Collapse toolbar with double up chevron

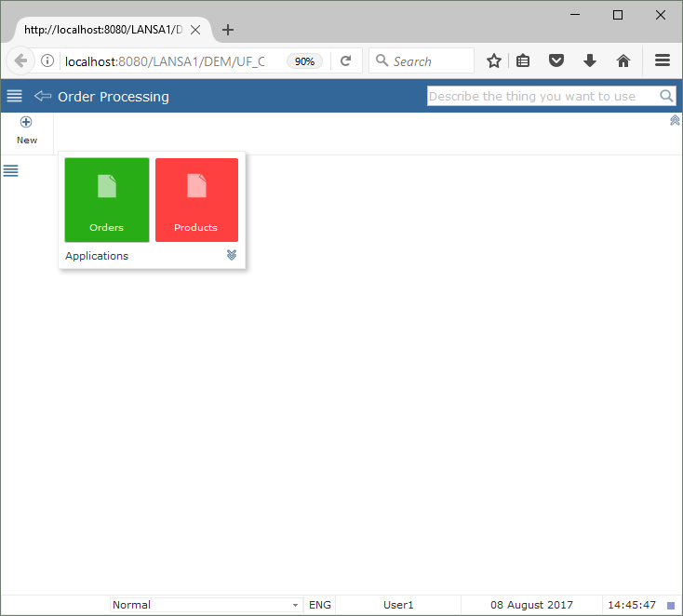(x=675, y=120)
